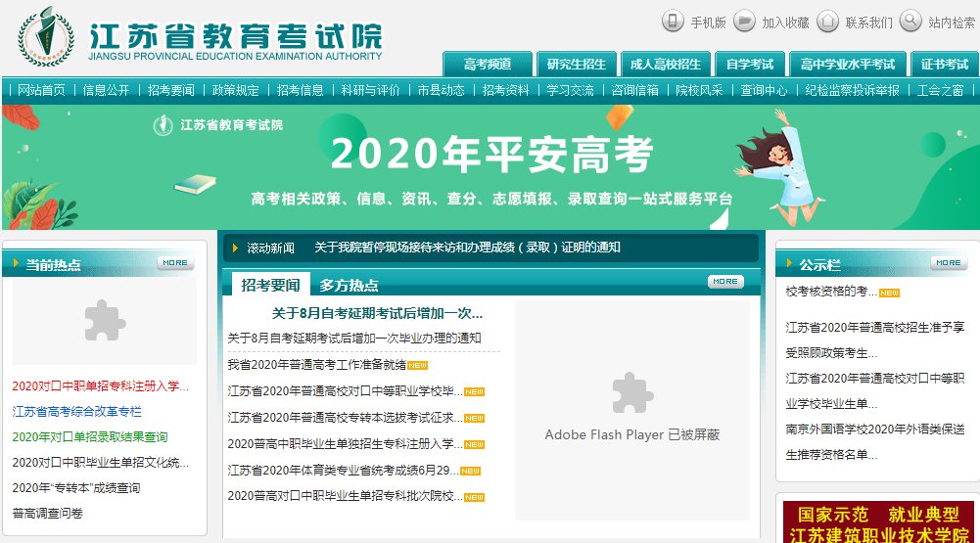This screenshot has height=543, width=980.
Task: Click the arrow icon beside 滚动新闻
Action: (x=235, y=249)
